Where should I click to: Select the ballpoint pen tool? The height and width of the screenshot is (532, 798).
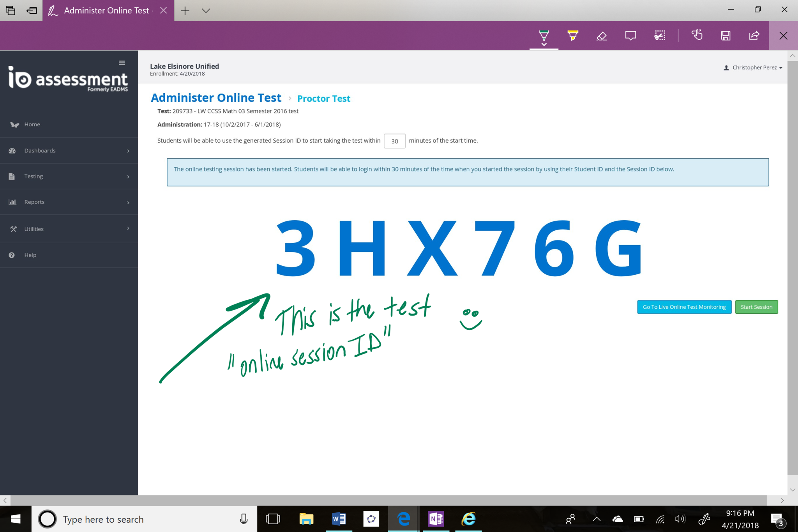tap(544, 35)
